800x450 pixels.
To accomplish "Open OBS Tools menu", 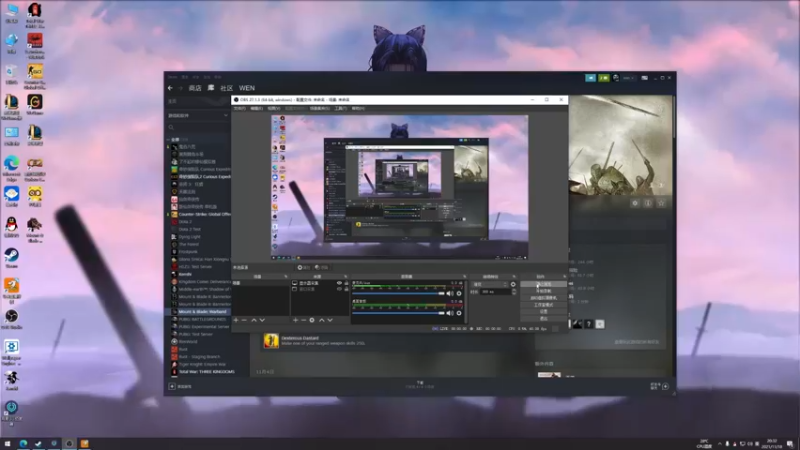I will (340, 109).
